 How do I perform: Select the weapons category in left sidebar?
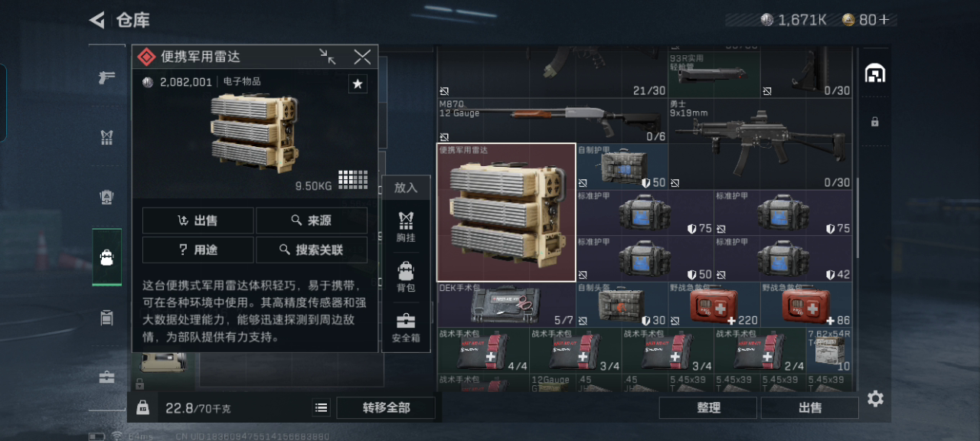[x=107, y=77]
